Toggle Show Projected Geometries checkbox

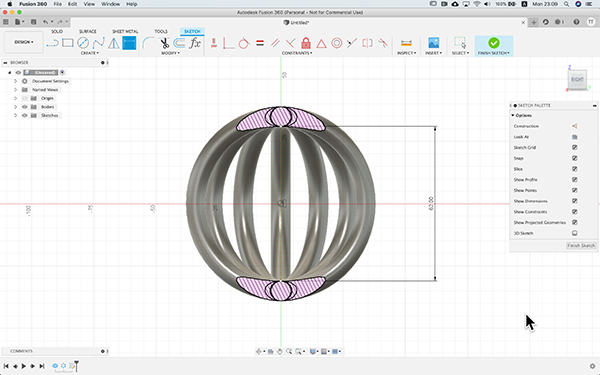click(575, 222)
